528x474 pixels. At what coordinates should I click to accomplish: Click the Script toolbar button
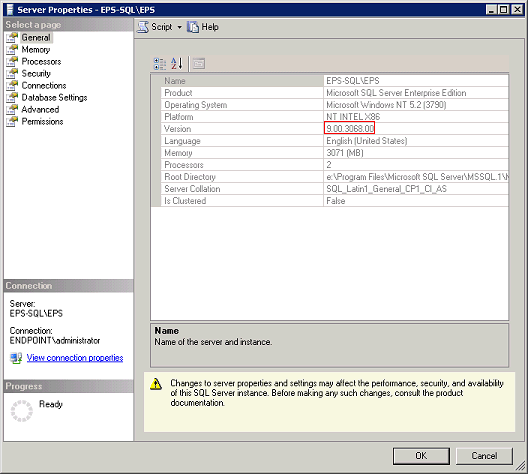tap(155, 27)
